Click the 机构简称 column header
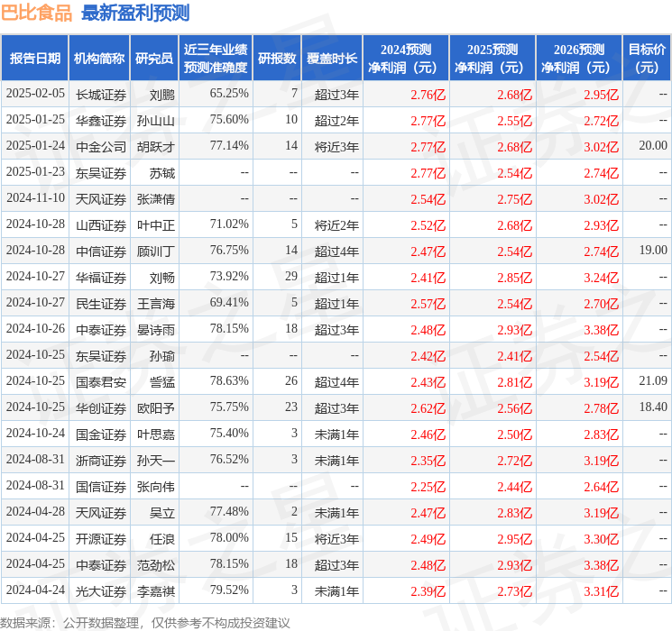 pyautogui.click(x=99, y=59)
